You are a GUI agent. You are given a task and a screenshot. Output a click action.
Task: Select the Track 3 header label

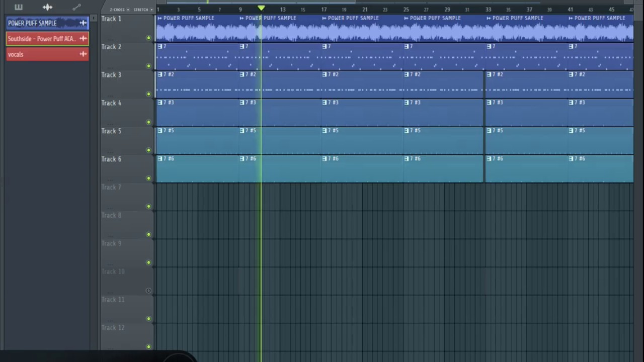(111, 75)
